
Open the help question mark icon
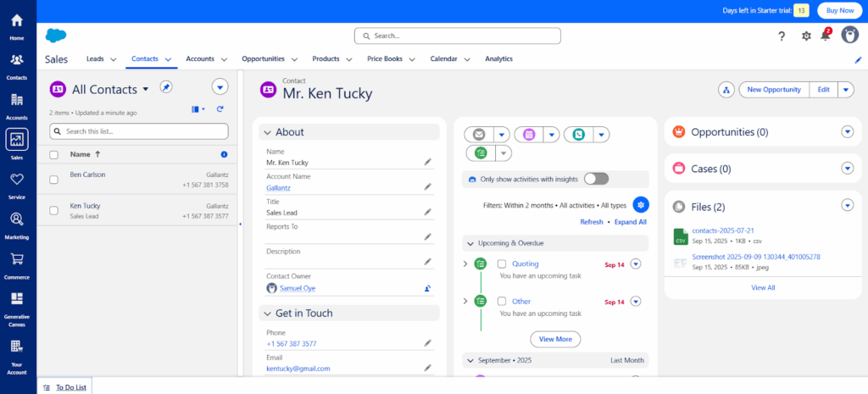(x=782, y=36)
